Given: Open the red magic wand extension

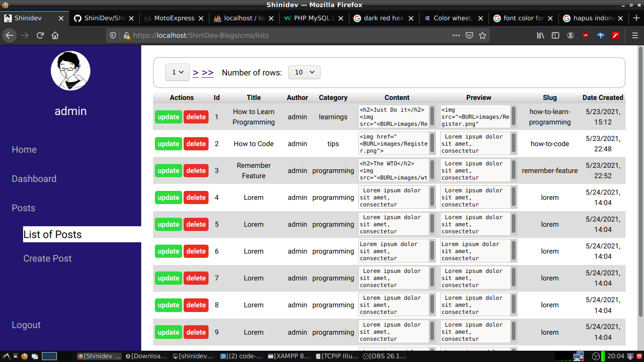Looking at the screenshot, I should tap(616, 35).
